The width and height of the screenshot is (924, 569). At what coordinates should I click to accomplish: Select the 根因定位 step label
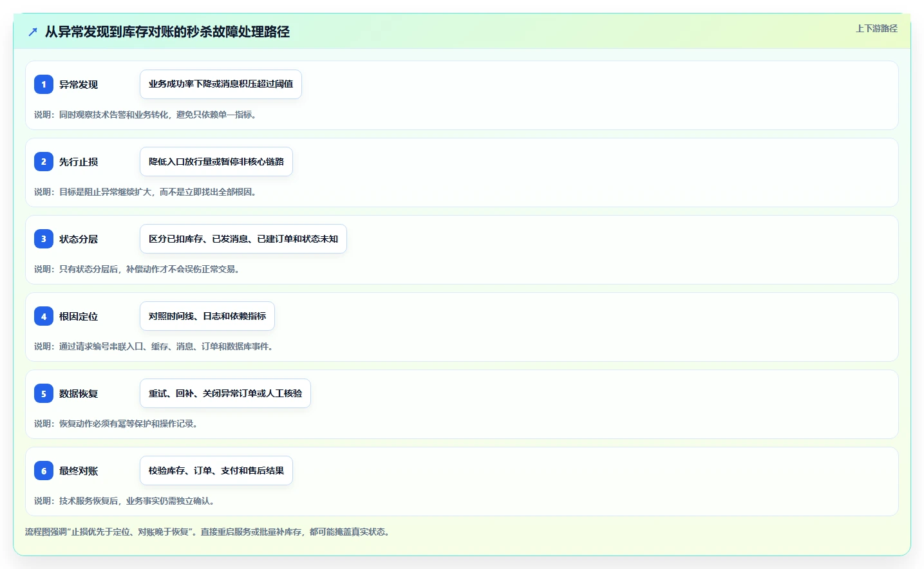point(79,316)
